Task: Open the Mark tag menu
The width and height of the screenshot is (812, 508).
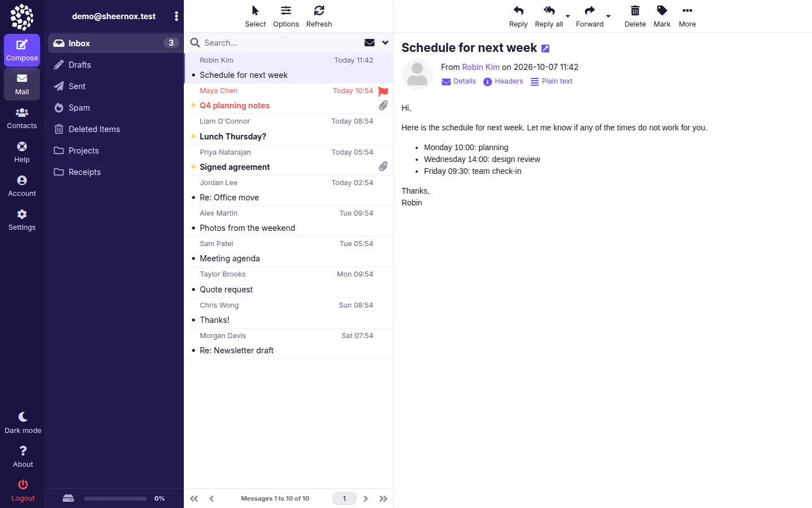Action: (x=662, y=16)
